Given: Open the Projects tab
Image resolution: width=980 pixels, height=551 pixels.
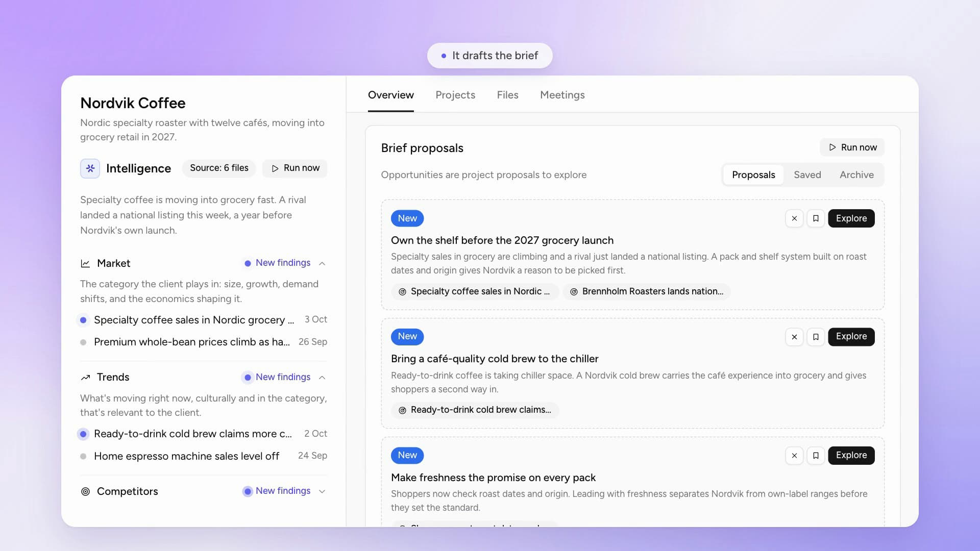Looking at the screenshot, I should [x=455, y=95].
